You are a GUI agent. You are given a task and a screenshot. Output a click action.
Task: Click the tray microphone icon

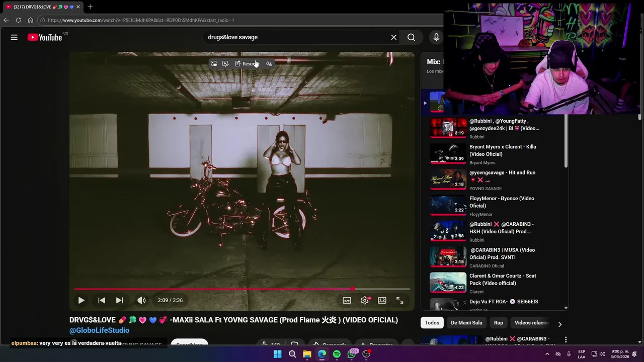click(x=569, y=354)
